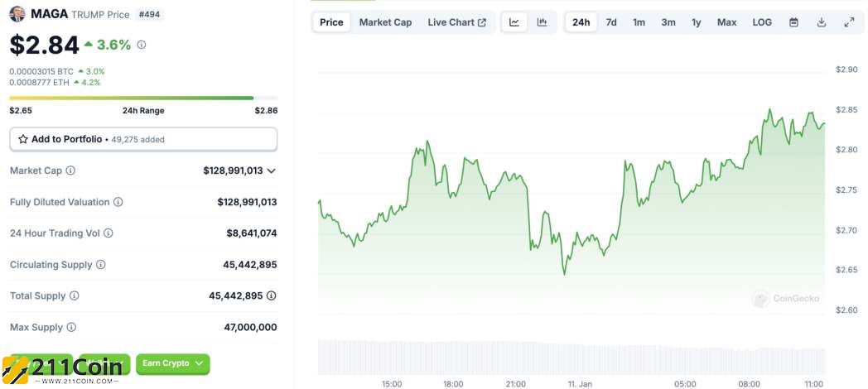Select the 7d time range

611,22
